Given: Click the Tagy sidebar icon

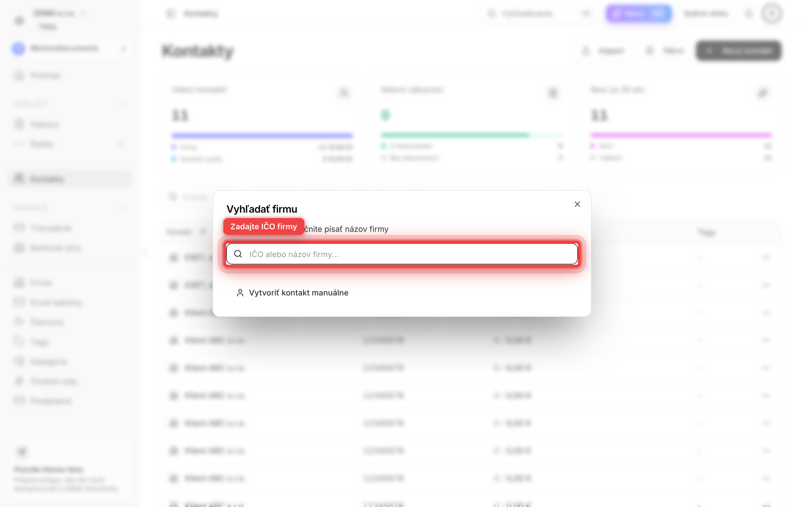Looking at the screenshot, I should pos(19,342).
